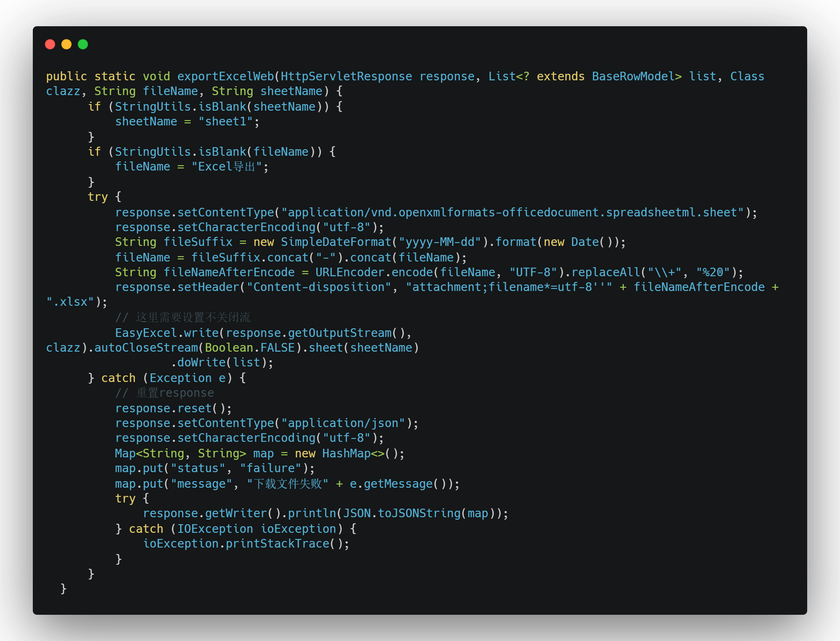The image size is (840, 641).
Task: Click EasyExcel in the write call
Action: pos(146,333)
